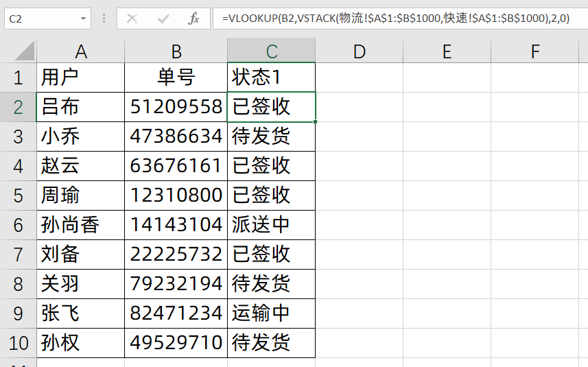
Task: Click the 状态1 header cell
Action: [x=272, y=78]
